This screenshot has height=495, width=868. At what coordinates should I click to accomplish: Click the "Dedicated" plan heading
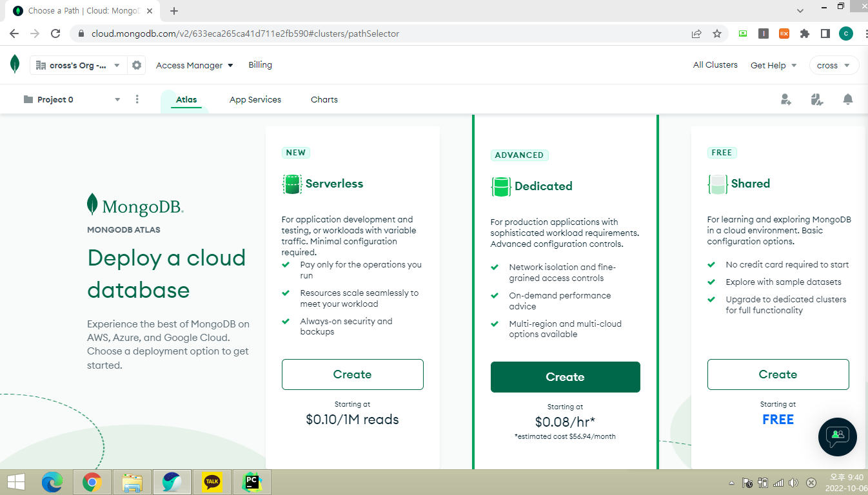[x=544, y=186]
